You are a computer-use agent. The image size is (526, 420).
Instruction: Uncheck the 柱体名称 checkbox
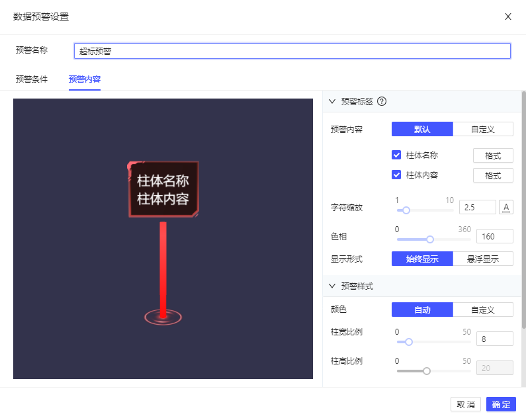point(396,155)
